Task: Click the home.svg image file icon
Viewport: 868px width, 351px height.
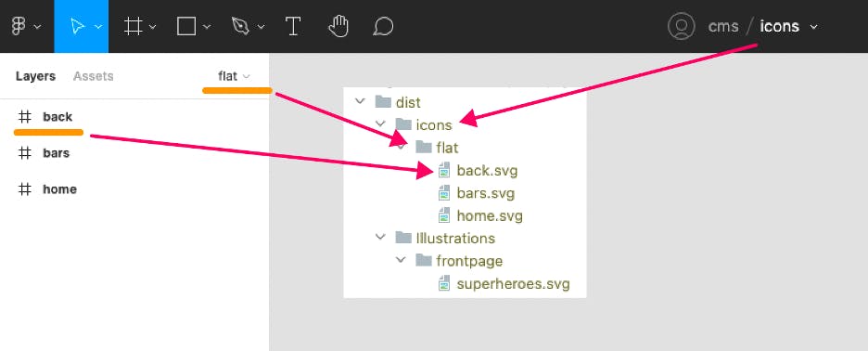Action: [444, 215]
